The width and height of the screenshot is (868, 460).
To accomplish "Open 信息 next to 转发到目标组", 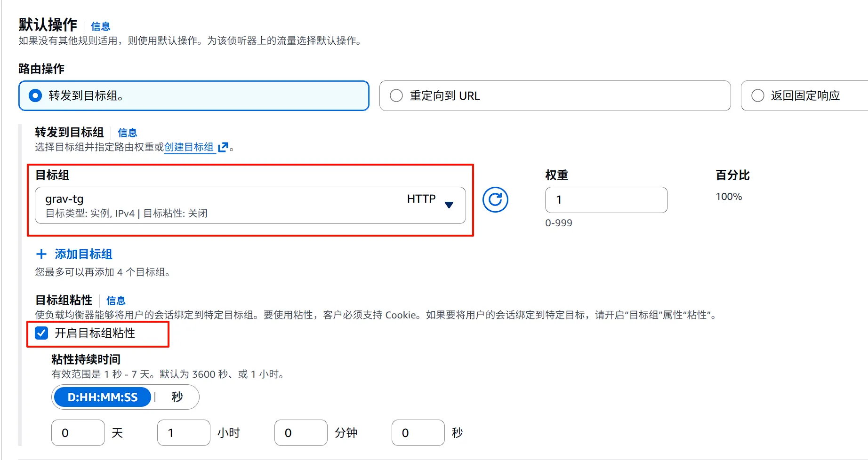I will [x=127, y=133].
